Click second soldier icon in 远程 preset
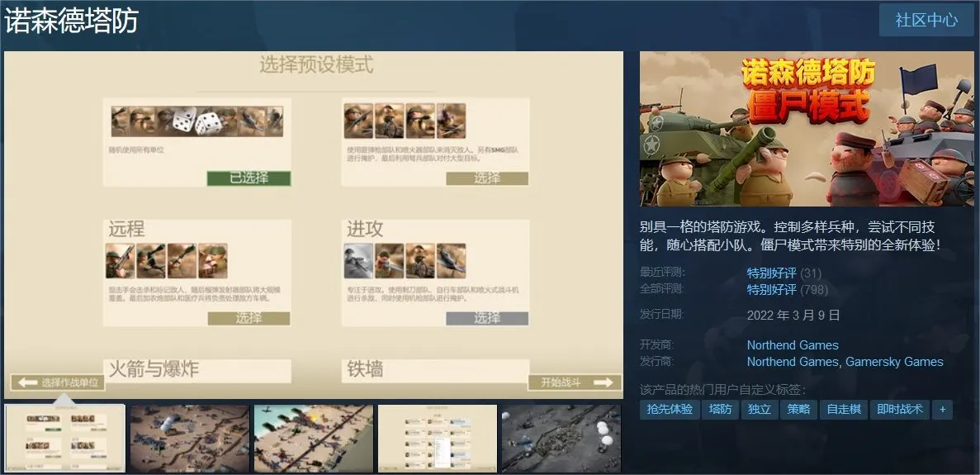Screen dimensions: 980x475 [150, 260]
